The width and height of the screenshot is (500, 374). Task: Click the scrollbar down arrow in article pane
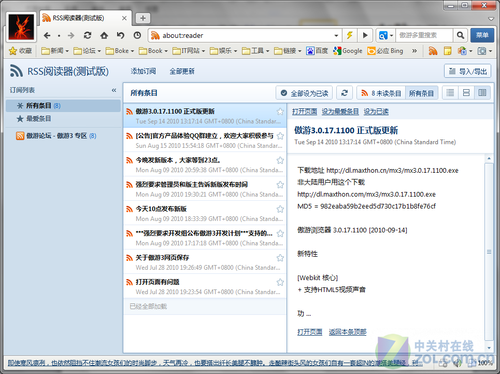point(489,348)
